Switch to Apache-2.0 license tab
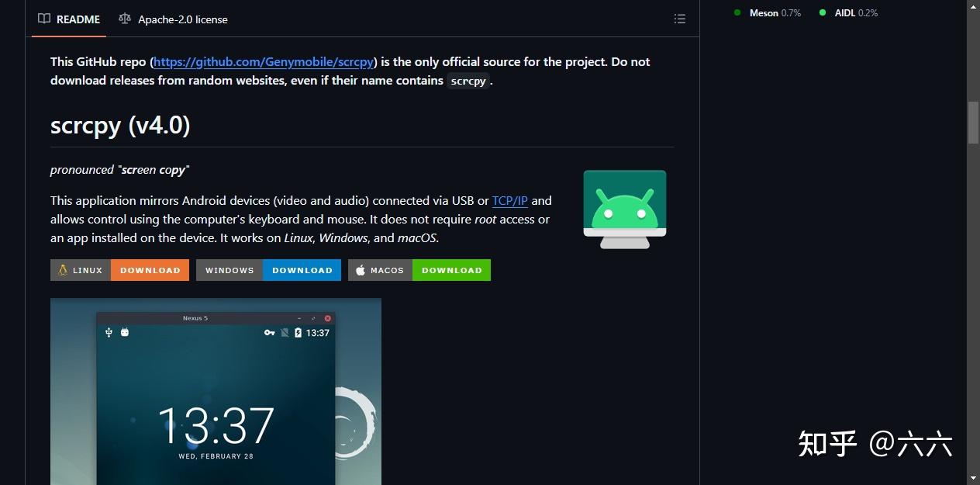 [x=174, y=19]
